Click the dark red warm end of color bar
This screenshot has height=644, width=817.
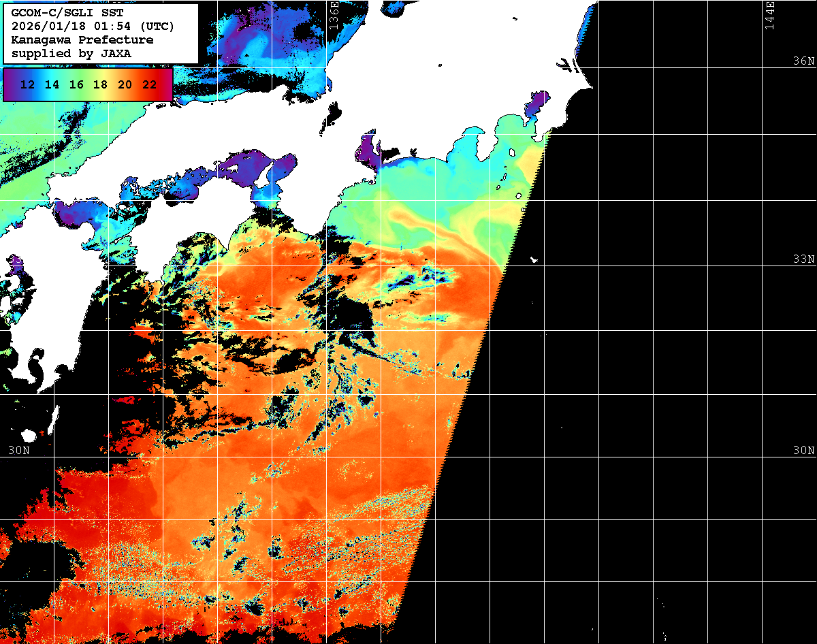click(x=167, y=84)
